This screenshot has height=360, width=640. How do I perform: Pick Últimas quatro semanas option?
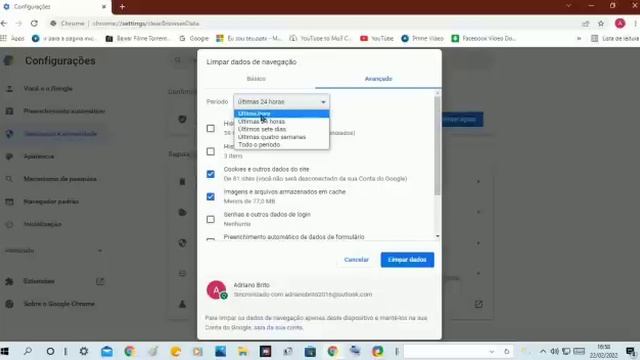click(x=281, y=137)
